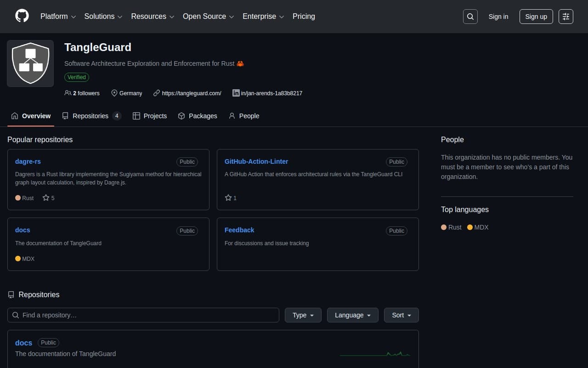Open the command palette icon

coord(565,16)
